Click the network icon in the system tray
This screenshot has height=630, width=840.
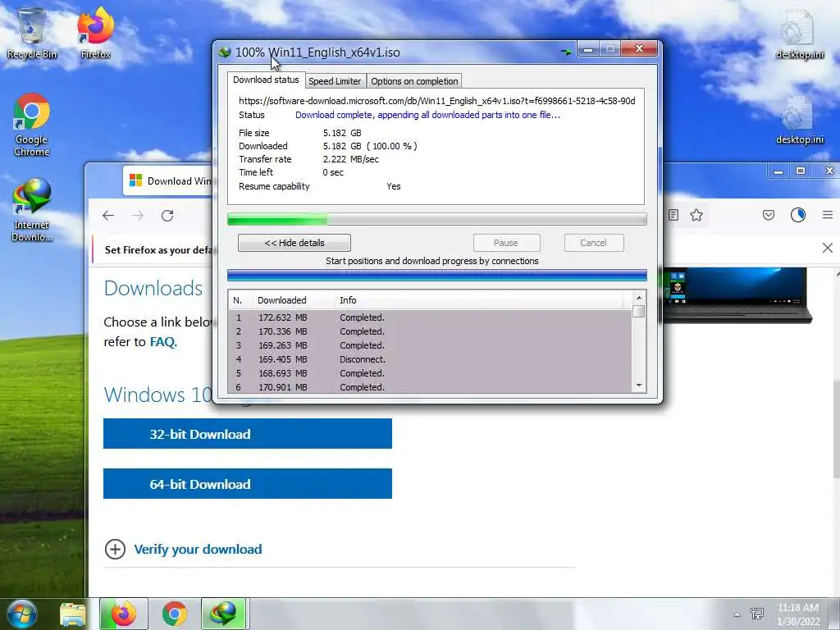[757, 614]
